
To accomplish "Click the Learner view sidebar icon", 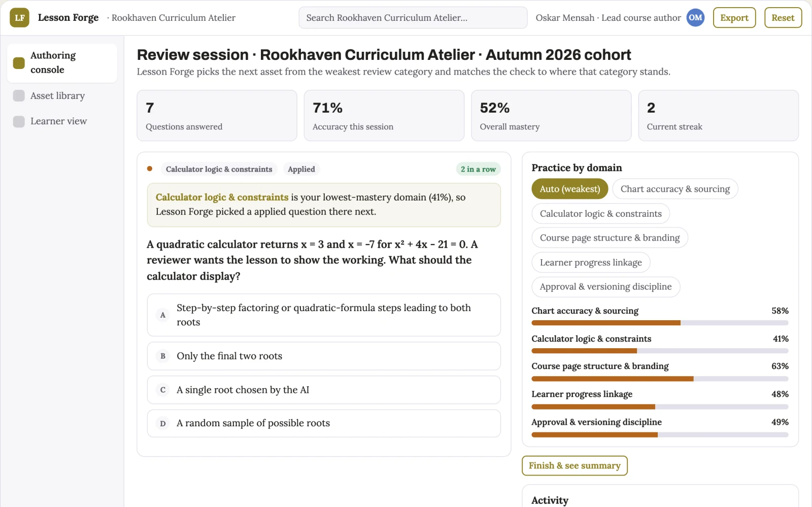I will pyautogui.click(x=19, y=121).
